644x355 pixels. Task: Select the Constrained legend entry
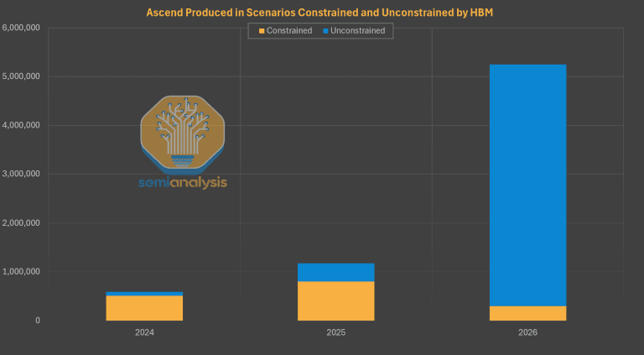[x=285, y=31]
